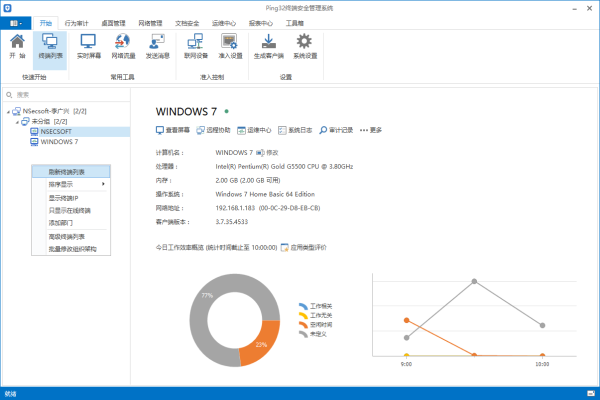The width and height of the screenshot is (600, 400).
Task: Toggle 只显示在线终端 in the context menu
Action: pos(71,211)
